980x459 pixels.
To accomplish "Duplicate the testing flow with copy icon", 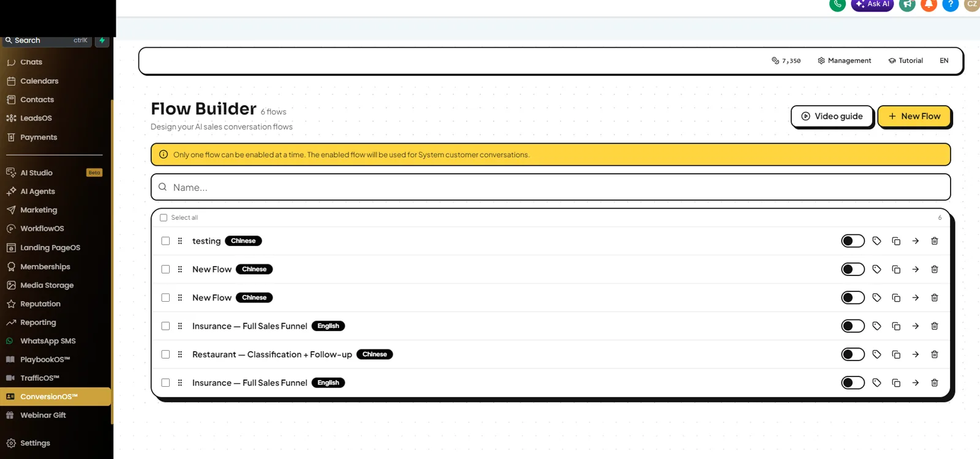I will point(896,241).
